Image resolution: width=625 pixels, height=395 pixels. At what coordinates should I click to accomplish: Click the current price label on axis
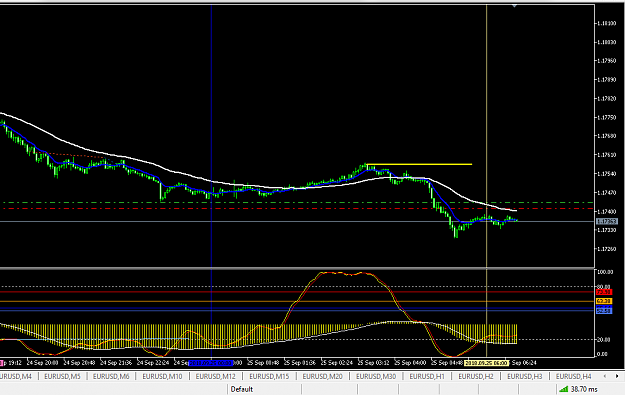click(x=607, y=221)
